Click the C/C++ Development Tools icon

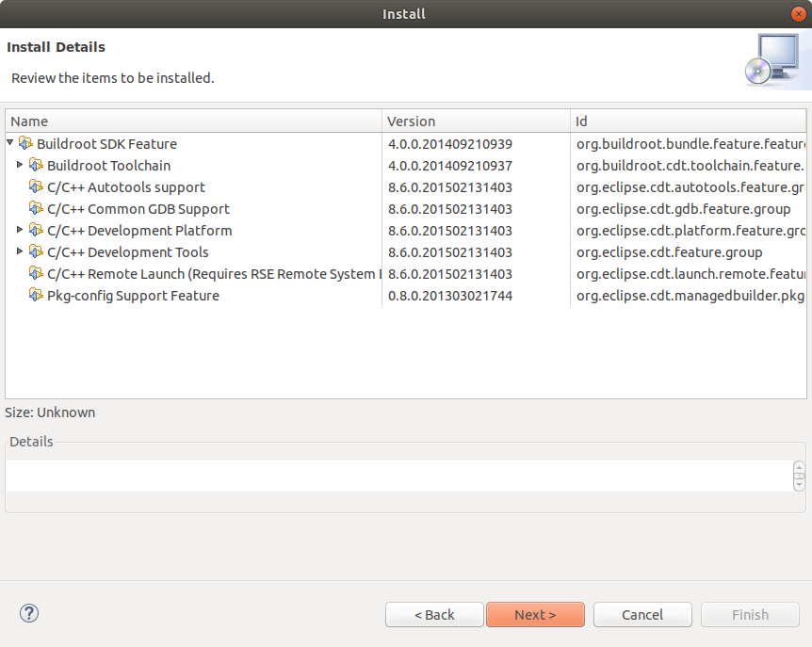pyautogui.click(x=36, y=252)
